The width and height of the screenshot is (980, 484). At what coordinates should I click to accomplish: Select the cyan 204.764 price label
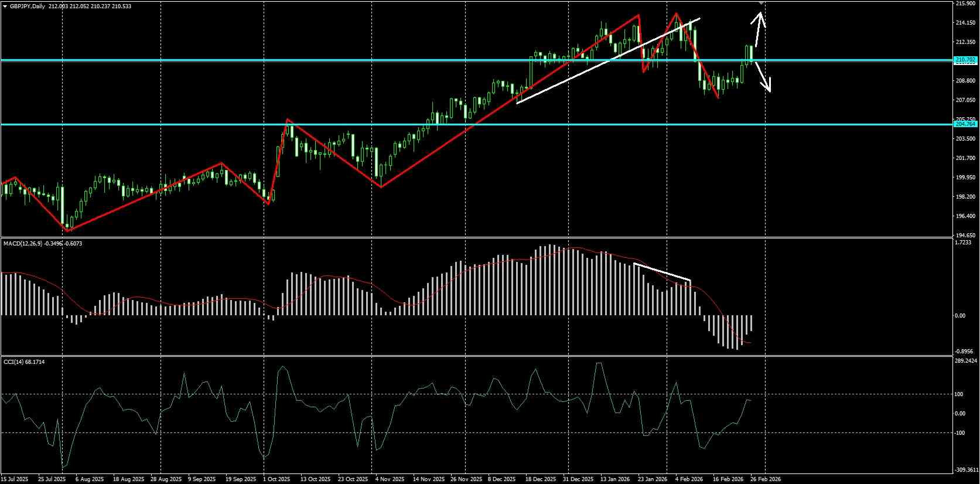965,124
